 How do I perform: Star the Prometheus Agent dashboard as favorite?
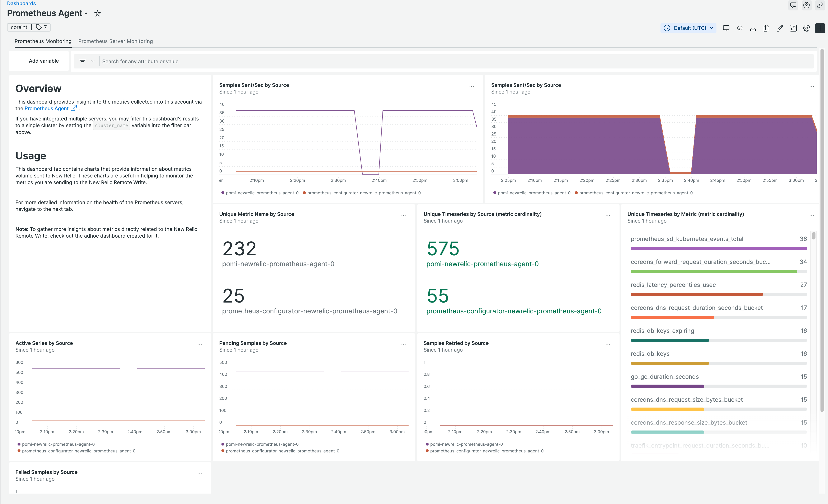pos(98,13)
